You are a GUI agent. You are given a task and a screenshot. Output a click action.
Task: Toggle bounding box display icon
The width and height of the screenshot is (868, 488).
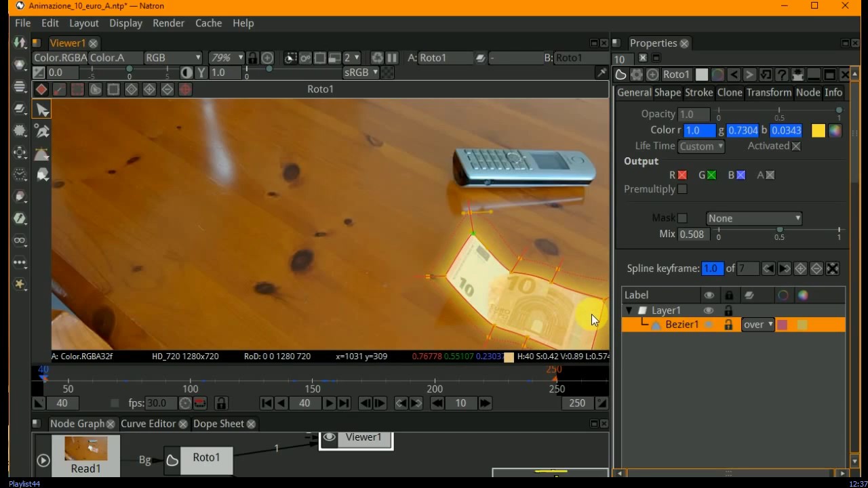[113, 89]
